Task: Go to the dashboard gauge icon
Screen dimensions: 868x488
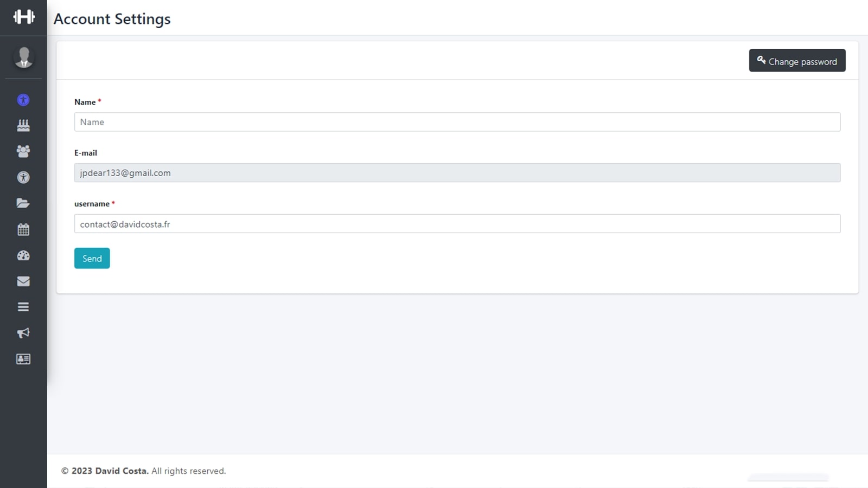Action: 23,255
